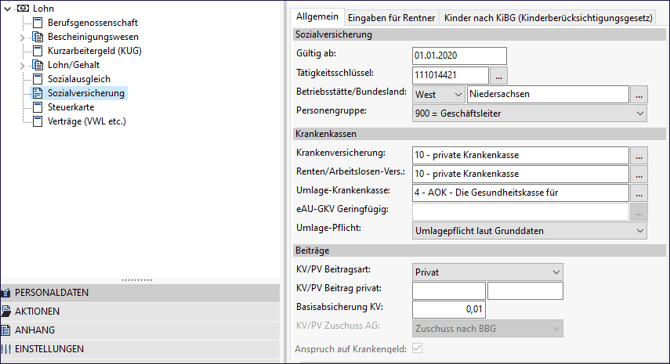The image size is (670, 364).
Task: Click the Berufsgenossenschaft page icon
Action: (38, 23)
